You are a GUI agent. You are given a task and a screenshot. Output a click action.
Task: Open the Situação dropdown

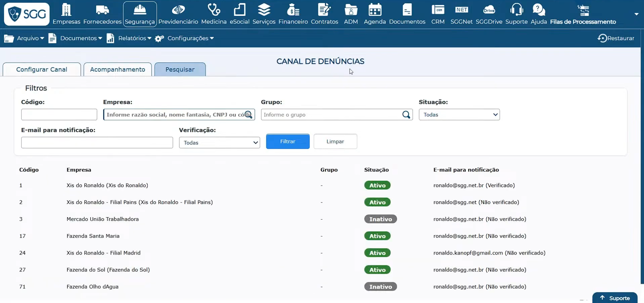click(x=459, y=115)
